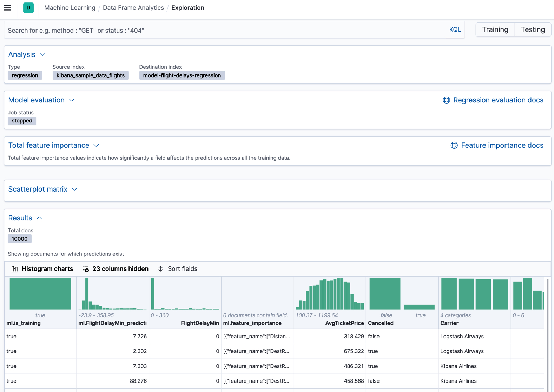Click the Feature importance docs help icon
Image resolution: width=554 pixels, height=392 pixels.
(454, 146)
